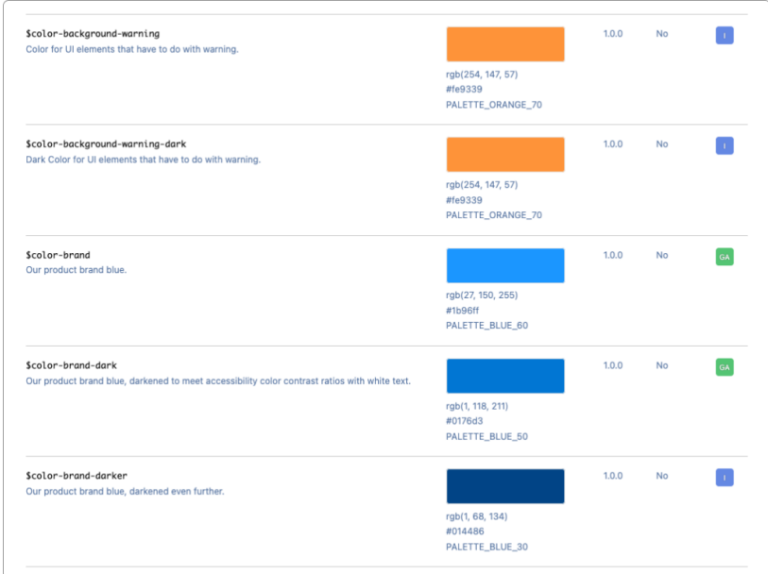Click the blue I badge for $color-background-warning
This screenshot has height=574, width=768.
[724, 35]
